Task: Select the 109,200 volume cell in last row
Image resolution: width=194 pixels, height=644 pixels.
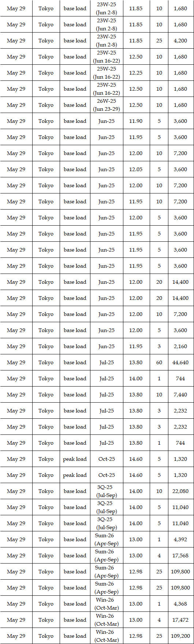Action: [x=180, y=636]
